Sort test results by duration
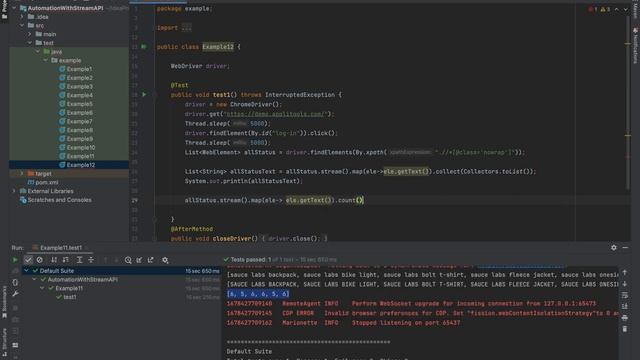This screenshot has width=640, height=360. pos(65,260)
